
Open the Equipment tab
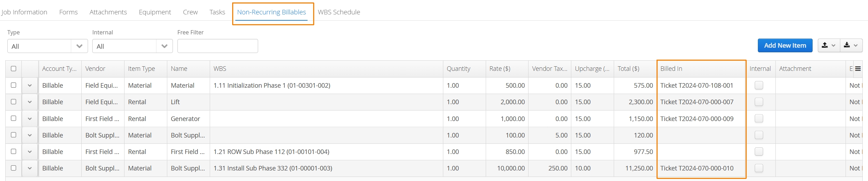[x=155, y=12]
